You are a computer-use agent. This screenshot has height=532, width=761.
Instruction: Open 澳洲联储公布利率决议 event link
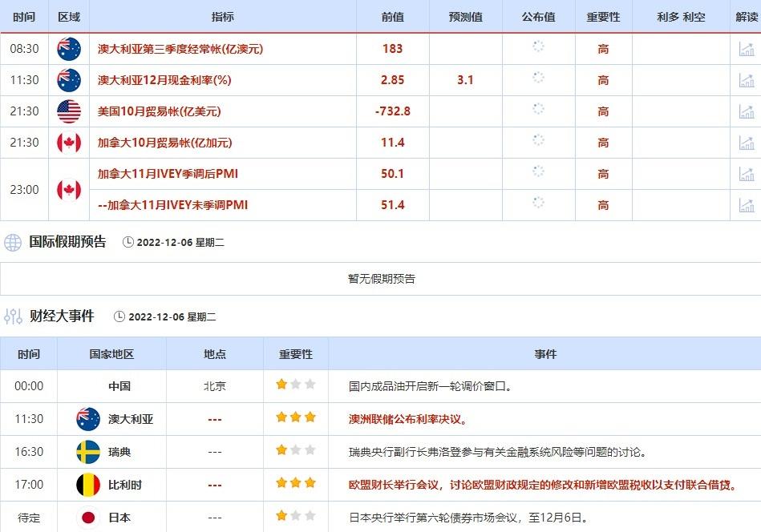pos(408,419)
